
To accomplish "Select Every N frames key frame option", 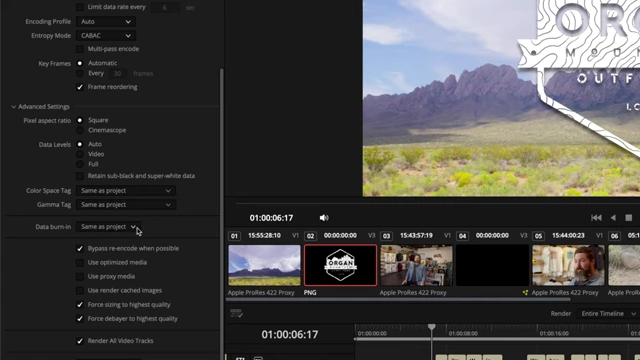I will tap(80, 73).
